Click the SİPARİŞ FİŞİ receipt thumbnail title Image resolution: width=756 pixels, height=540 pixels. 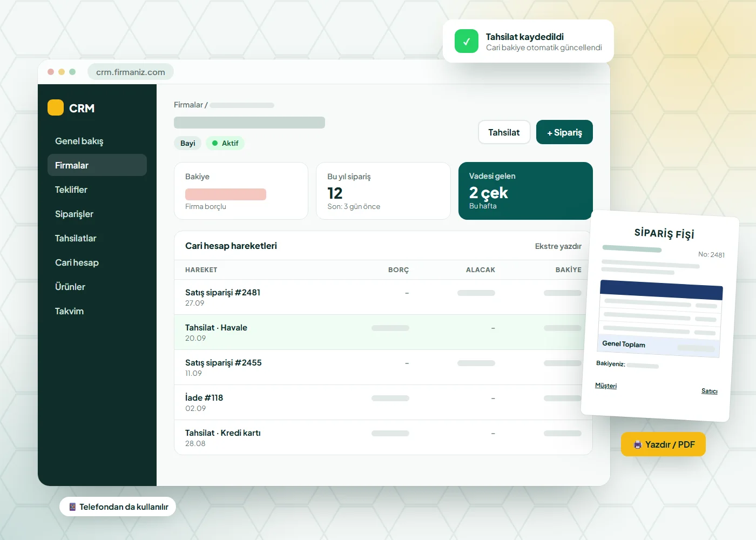tap(664, 233)
